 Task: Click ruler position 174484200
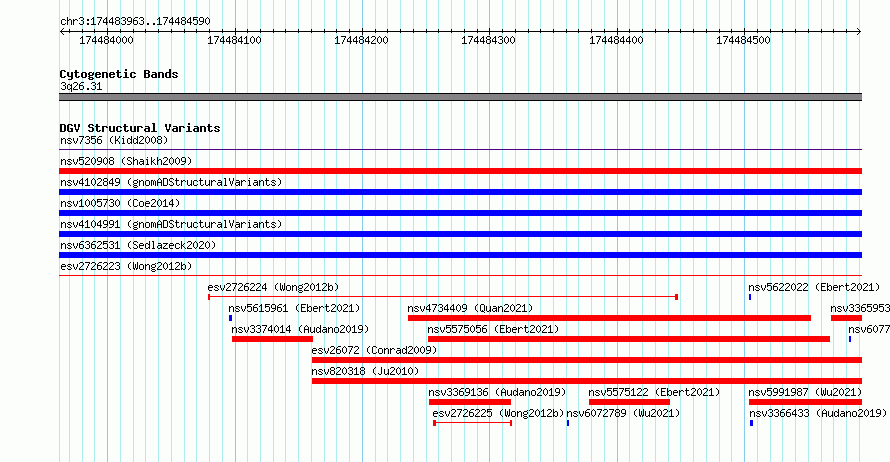(x=362, y=40)
